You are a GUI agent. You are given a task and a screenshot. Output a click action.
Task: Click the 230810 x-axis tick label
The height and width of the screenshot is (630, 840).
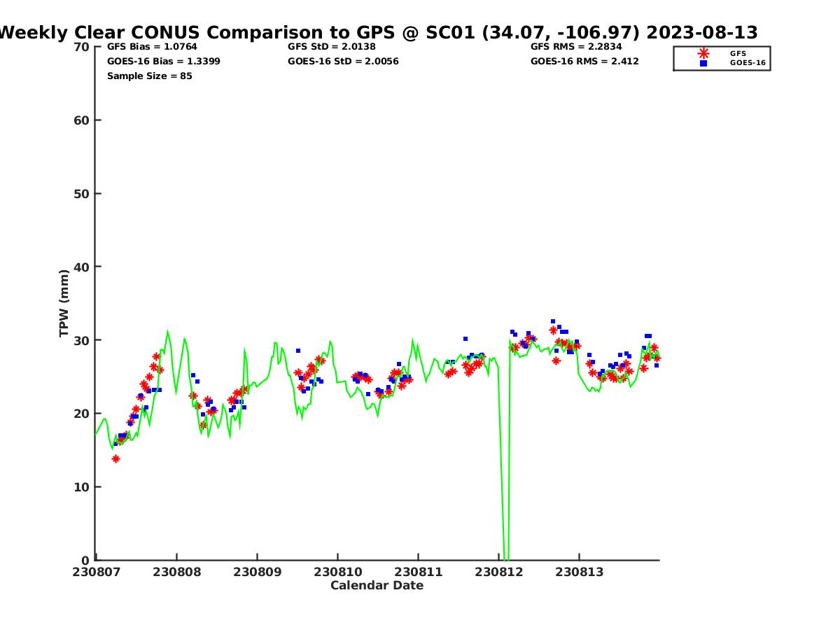(337, 572)
